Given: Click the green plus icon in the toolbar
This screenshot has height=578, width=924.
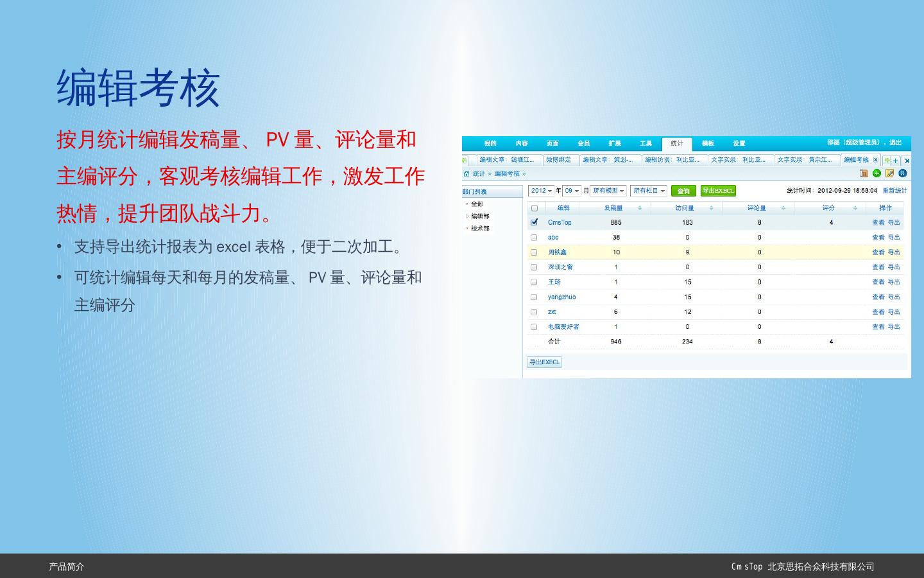Looking at the screenshot, I should 877,173.
